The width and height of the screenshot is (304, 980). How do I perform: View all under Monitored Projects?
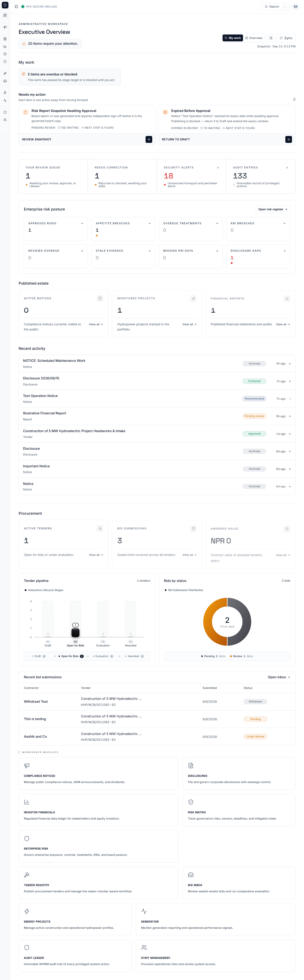point(189,324)
